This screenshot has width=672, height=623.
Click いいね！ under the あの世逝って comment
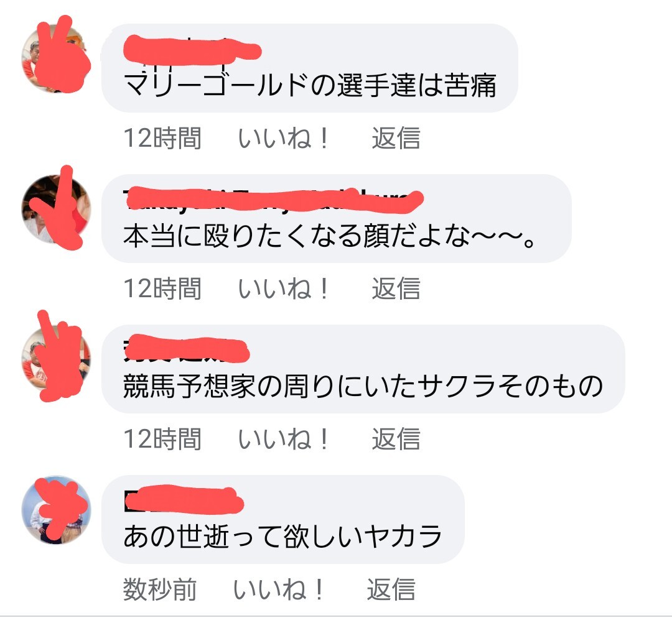278,589
